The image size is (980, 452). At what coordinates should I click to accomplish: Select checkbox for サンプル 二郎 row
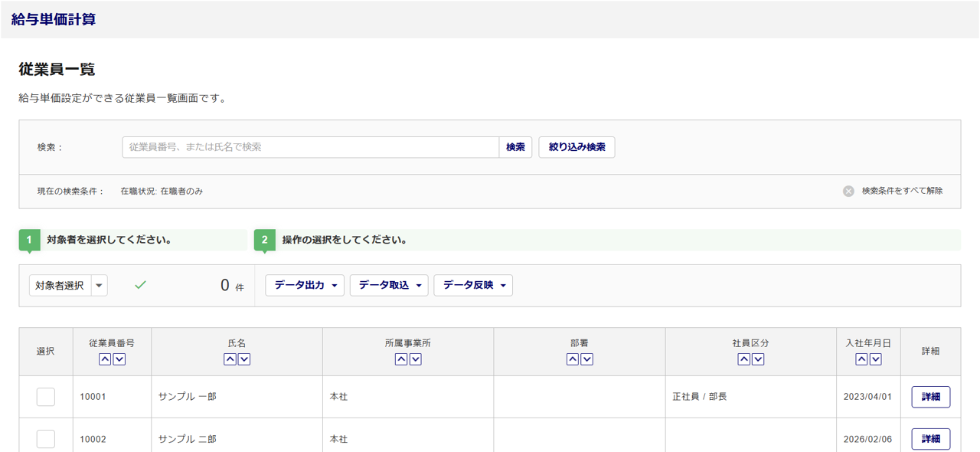click(x=46, y=439)
